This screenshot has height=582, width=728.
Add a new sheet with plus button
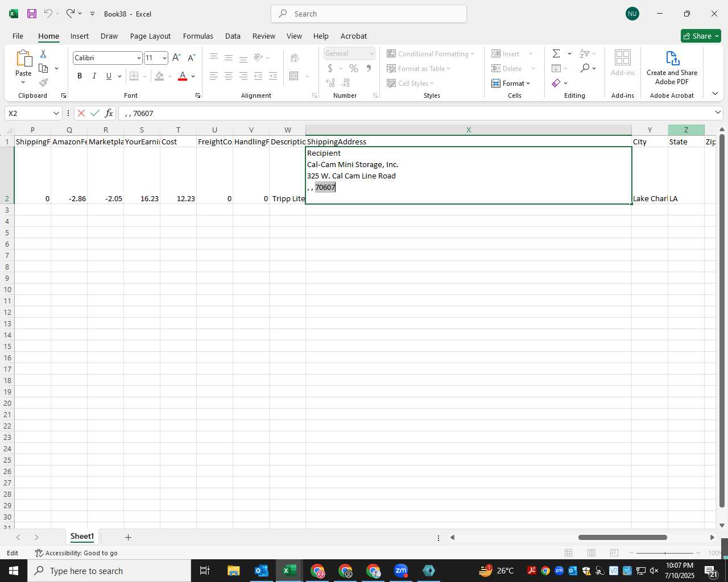(x=128, y=537)
